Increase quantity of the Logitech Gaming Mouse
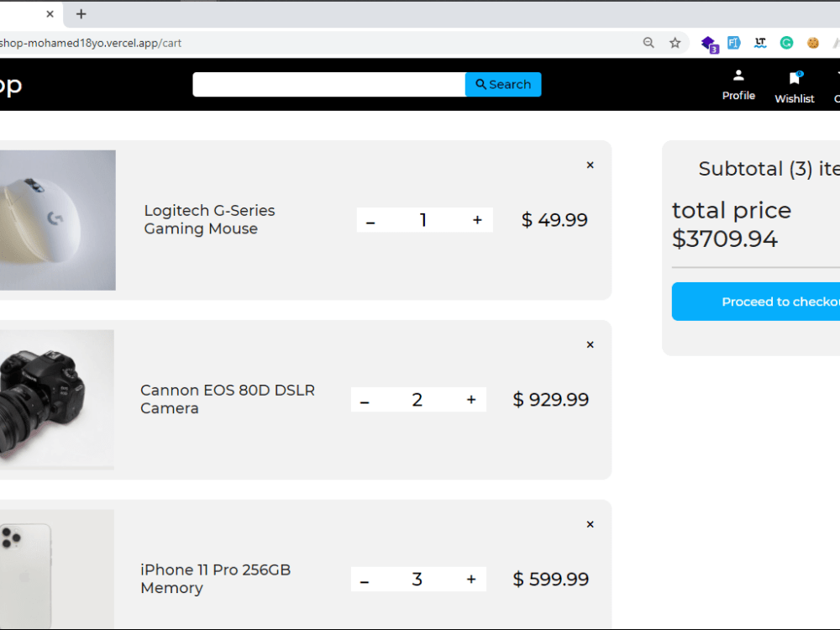 (477, 219)
